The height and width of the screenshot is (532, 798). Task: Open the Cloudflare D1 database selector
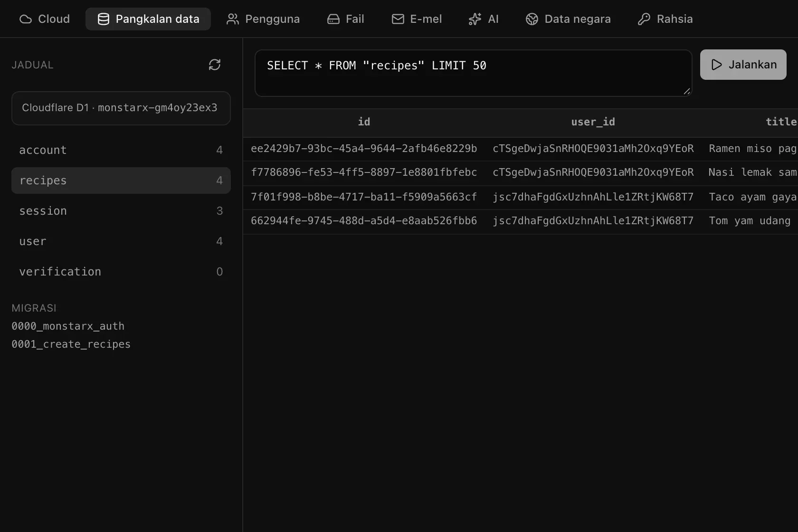121,108
